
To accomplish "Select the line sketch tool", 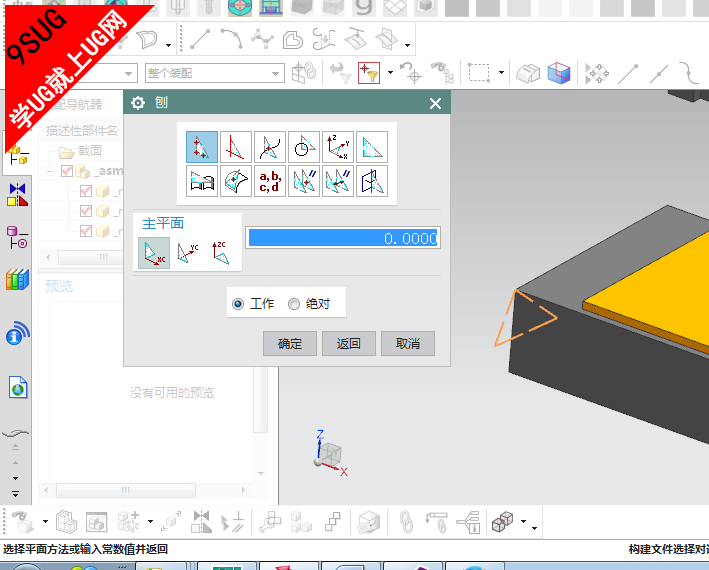I will click(x=200, y=39).
